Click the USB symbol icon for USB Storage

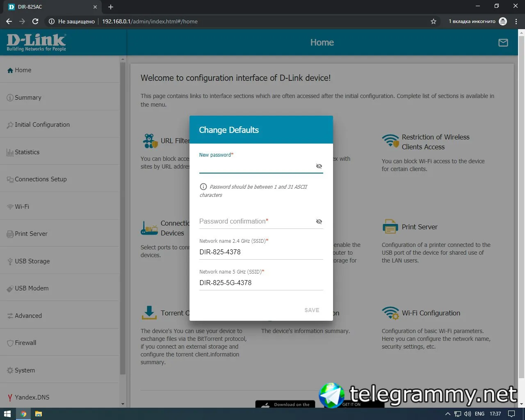tap(10, 261)
